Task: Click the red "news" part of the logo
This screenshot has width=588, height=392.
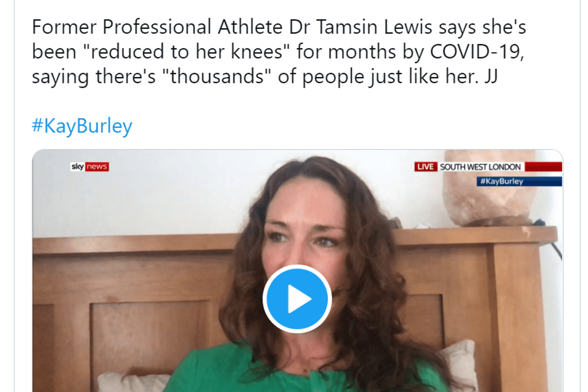Action: coord(97,167)
